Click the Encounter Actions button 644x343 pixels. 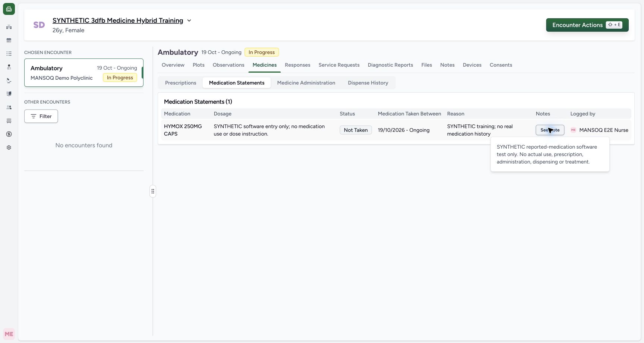(x=587, y=25)
